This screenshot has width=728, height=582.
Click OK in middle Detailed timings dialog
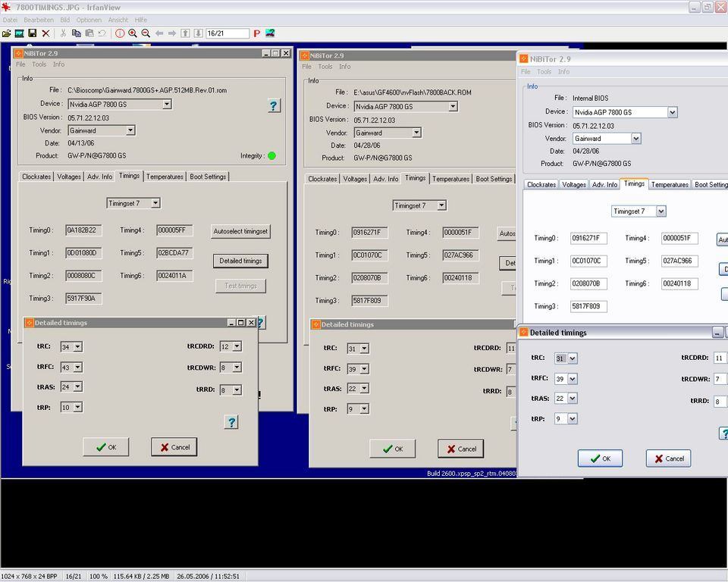(x=392, y=449)
